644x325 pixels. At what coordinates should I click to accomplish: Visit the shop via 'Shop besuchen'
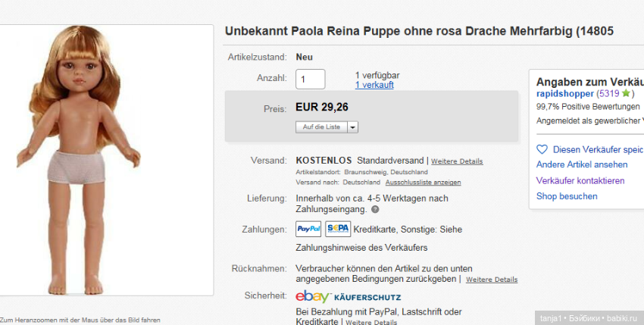pos(566,196)
